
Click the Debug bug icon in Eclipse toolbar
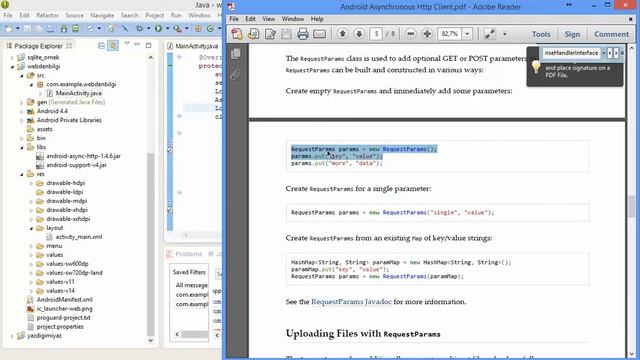(140, 29)
